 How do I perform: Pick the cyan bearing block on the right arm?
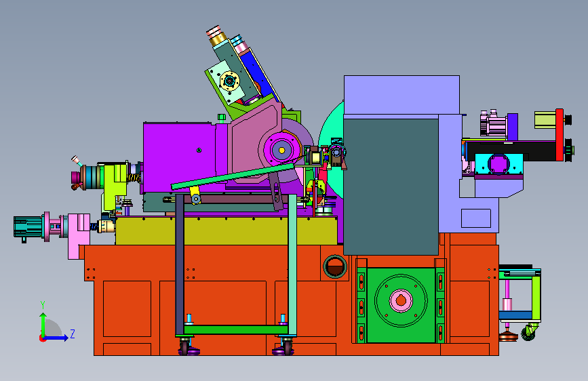tap(498, 164)
